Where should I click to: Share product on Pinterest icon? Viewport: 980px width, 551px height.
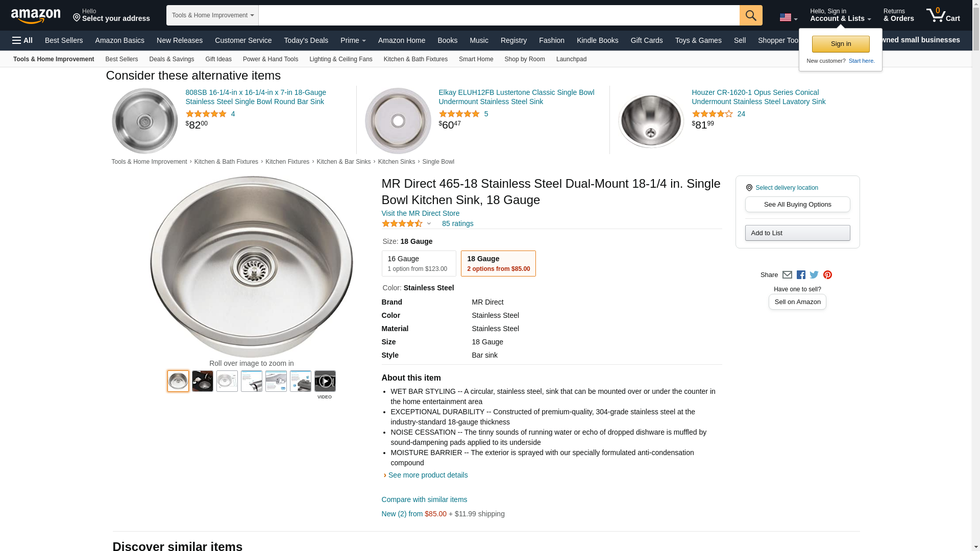[x=827, y=275]
